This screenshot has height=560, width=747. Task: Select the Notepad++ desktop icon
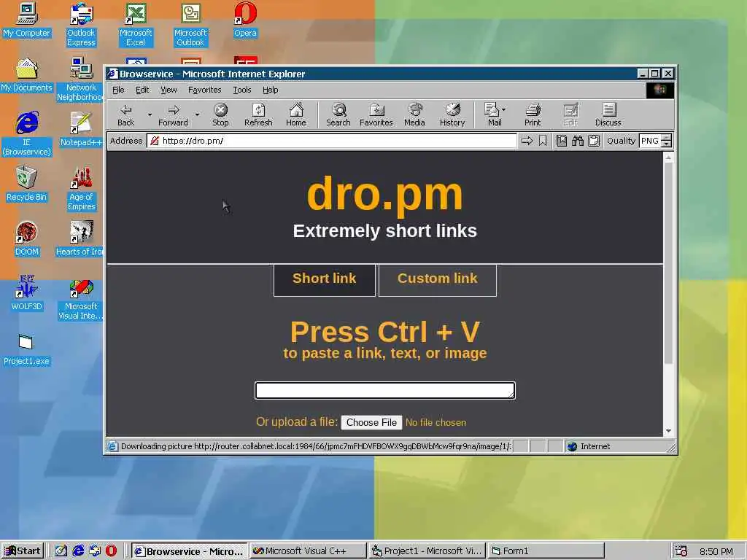pyautogui.click(x=81, y=129)
